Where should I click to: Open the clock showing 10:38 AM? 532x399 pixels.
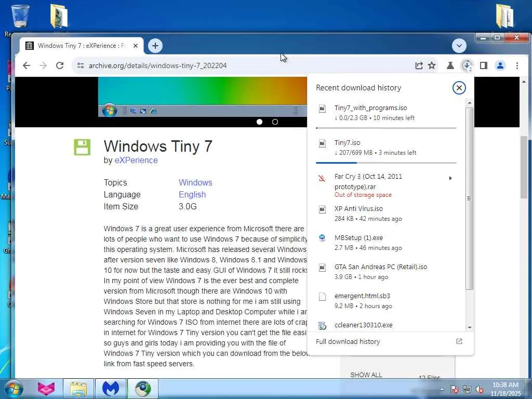(505, 389)
